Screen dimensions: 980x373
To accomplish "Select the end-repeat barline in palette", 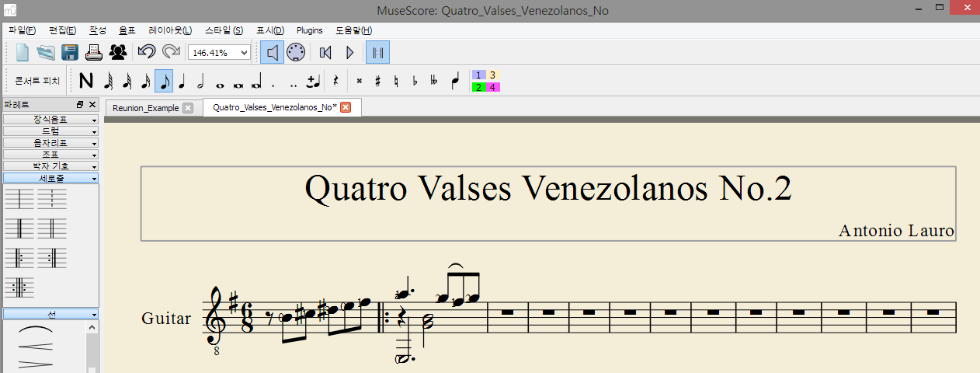I will pyautogui.click(x=51, y=257).
